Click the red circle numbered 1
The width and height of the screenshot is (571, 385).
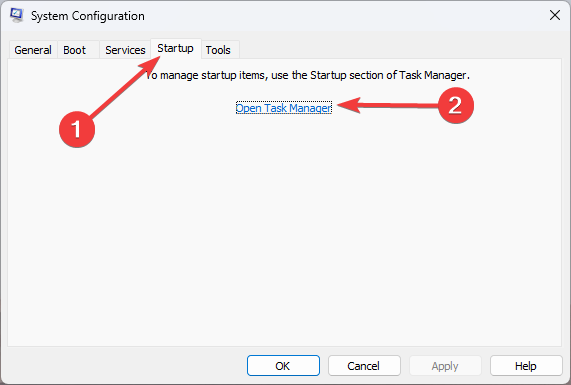(x=77, y=129)
